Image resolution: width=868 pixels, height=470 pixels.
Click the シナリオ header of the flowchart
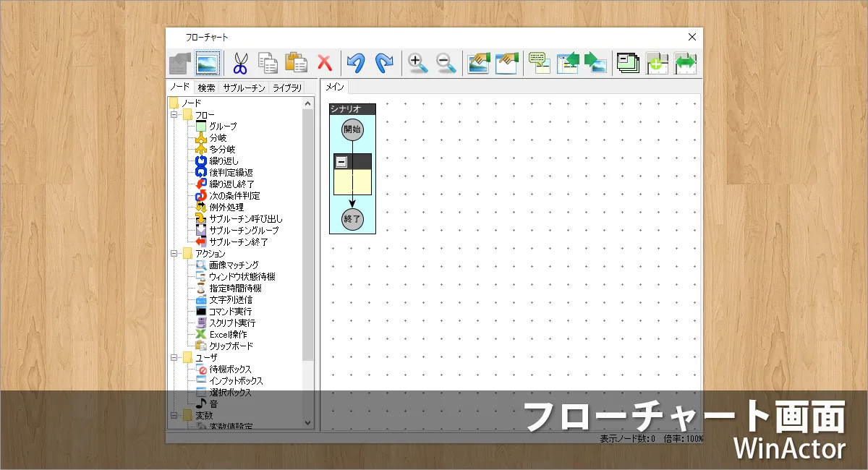point(352,108)
